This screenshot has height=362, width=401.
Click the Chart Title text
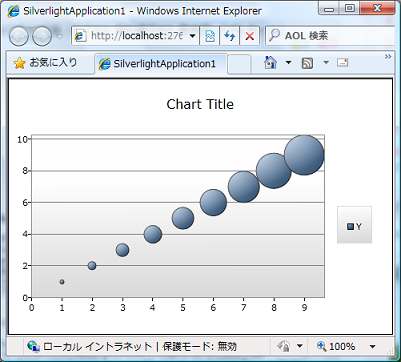pyautogui.click(x=200, y=104)
